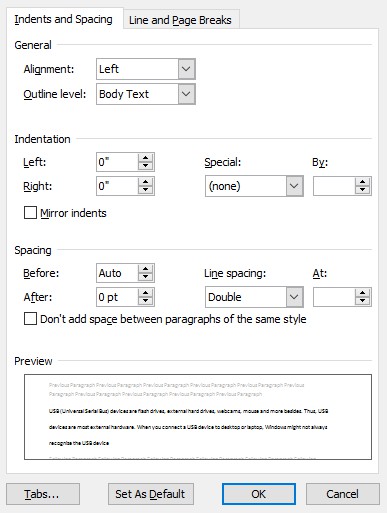
Task: Open the Line spacing dropdown showing Double
Action: (294, 297)
